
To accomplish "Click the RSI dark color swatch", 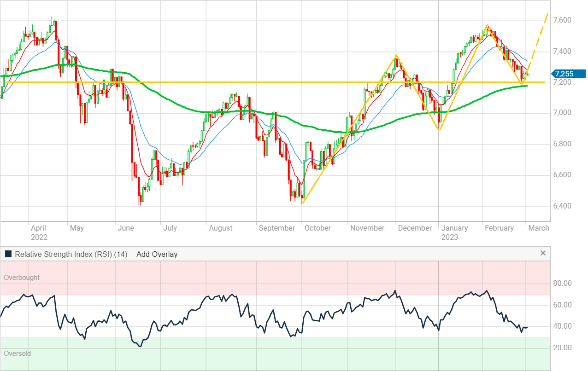I will click(x=8, y=254).
